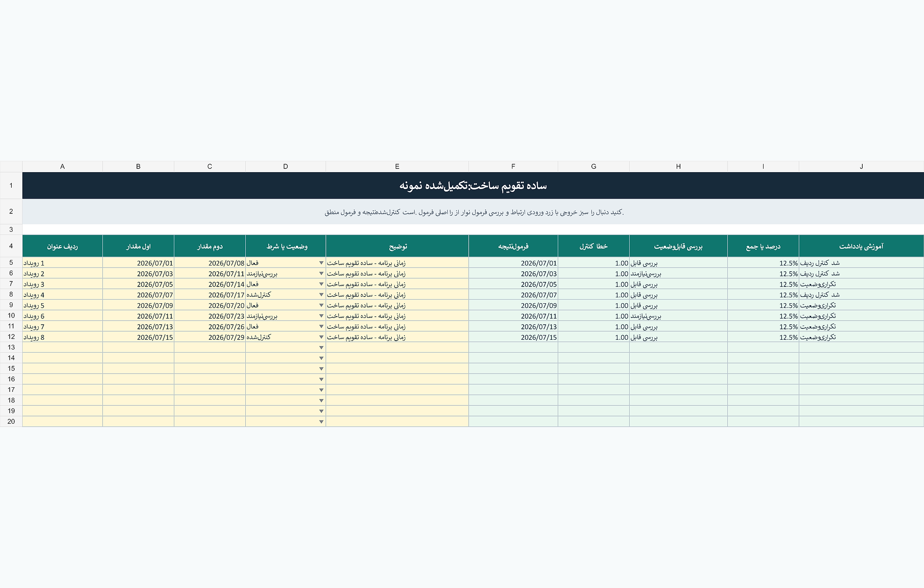Click cell with date 2026/07/08
This screenshot has height=588, width=924.
click(210, 263)
